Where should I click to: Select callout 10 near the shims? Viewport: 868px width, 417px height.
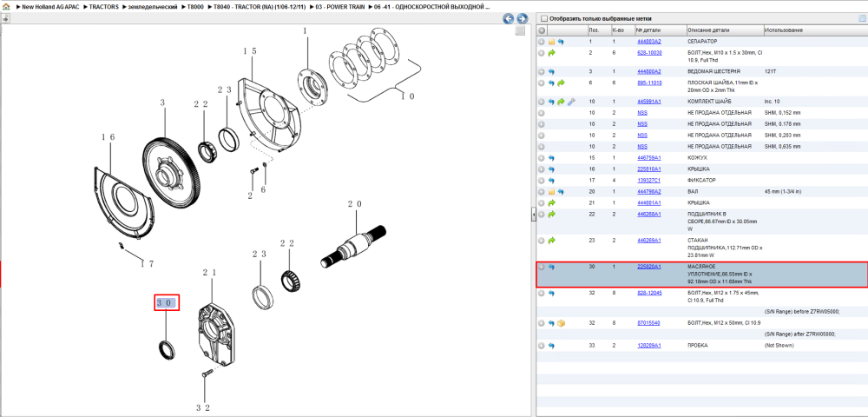click(407, 96)
